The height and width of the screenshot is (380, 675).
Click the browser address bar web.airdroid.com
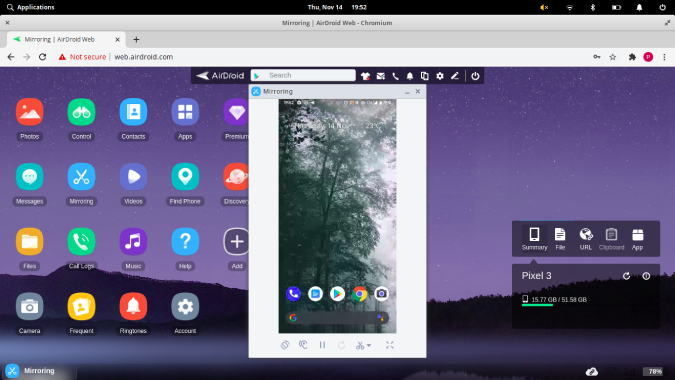point(144,57)
